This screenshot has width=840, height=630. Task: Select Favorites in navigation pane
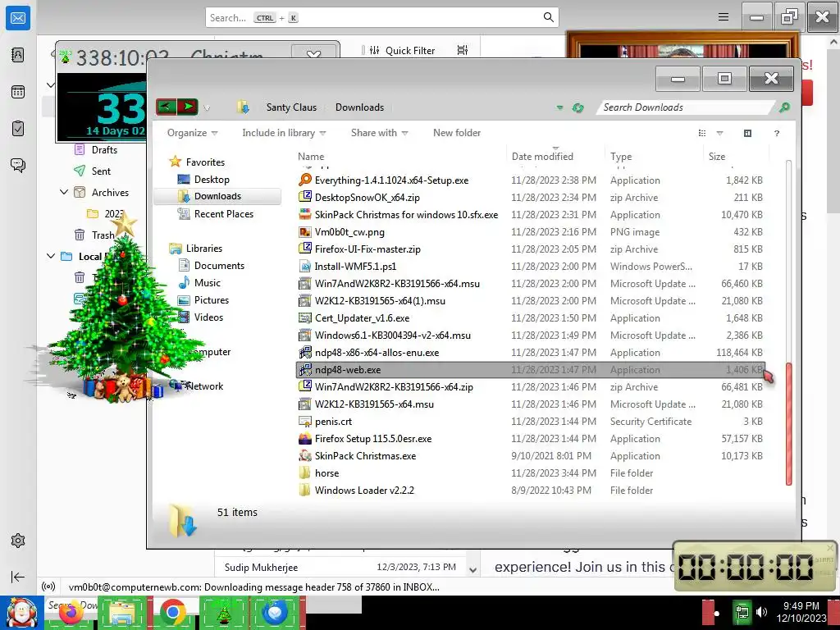point(205,162)
